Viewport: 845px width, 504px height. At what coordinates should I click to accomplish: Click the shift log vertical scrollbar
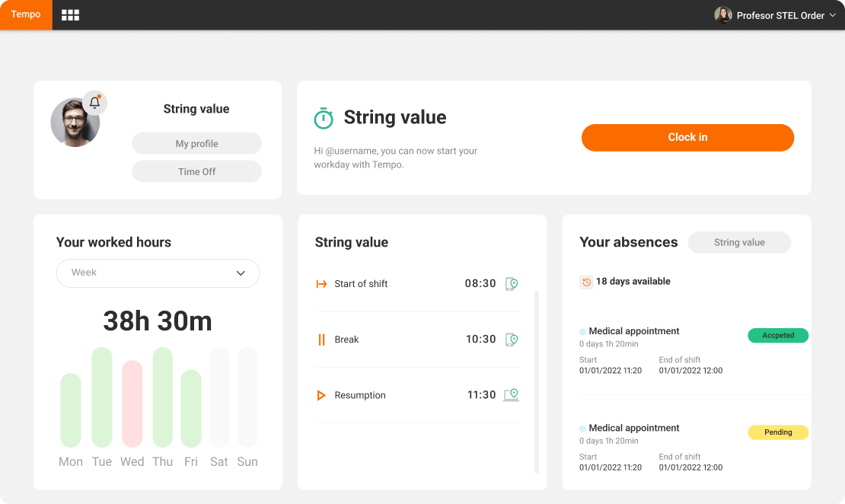(x=537, y=381)
